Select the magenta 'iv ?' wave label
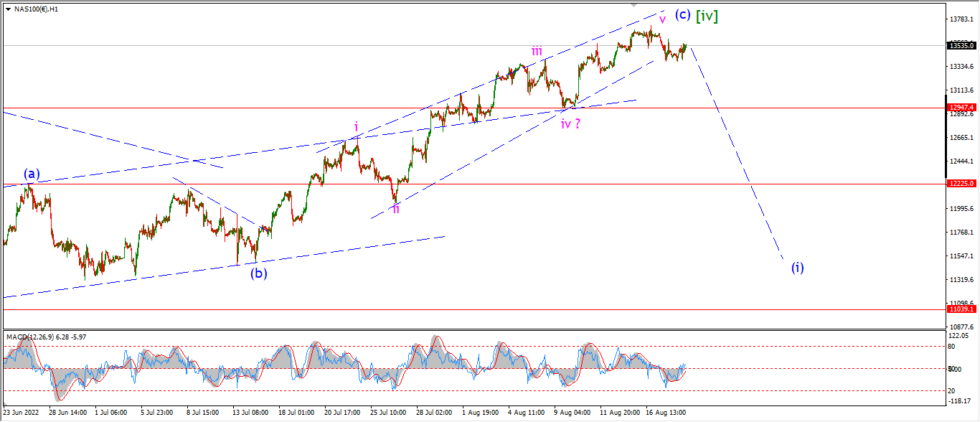The width and height of the screenshot is (980, 422). [571, 123]
